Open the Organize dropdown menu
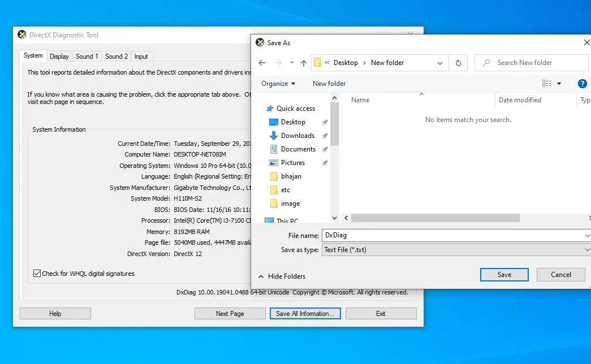Viewport: 591px width, 364px height. [x=278, y=84]
